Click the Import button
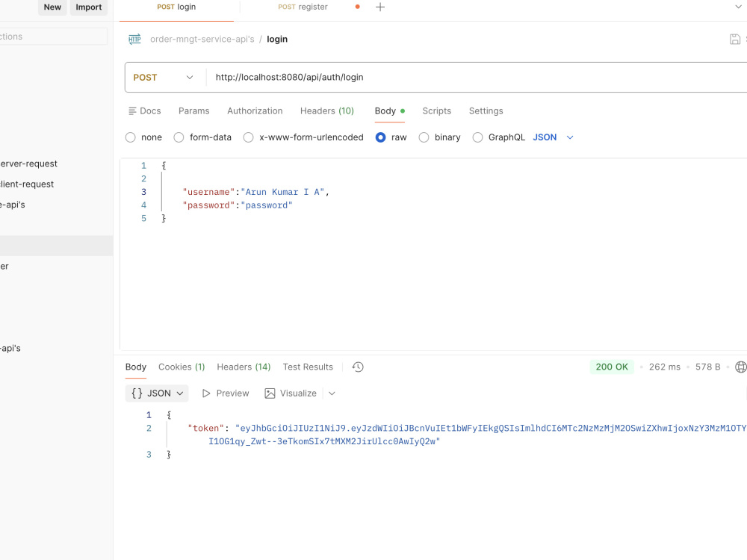 point(89,7)
